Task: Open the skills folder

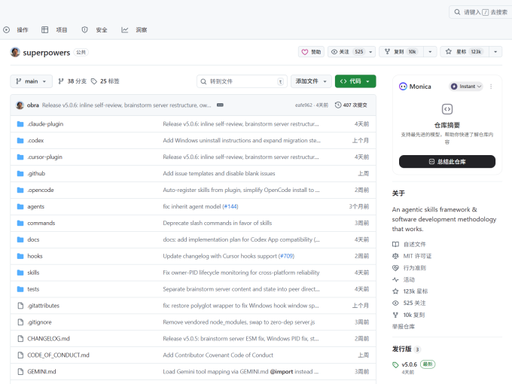Action: [x=33, y=273]
